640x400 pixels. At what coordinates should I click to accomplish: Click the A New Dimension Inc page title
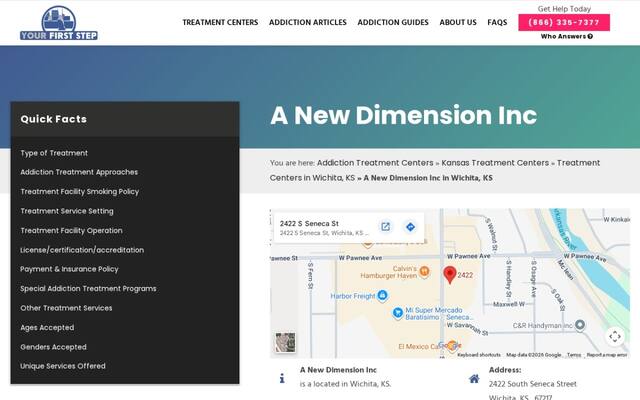pos(403,115)
